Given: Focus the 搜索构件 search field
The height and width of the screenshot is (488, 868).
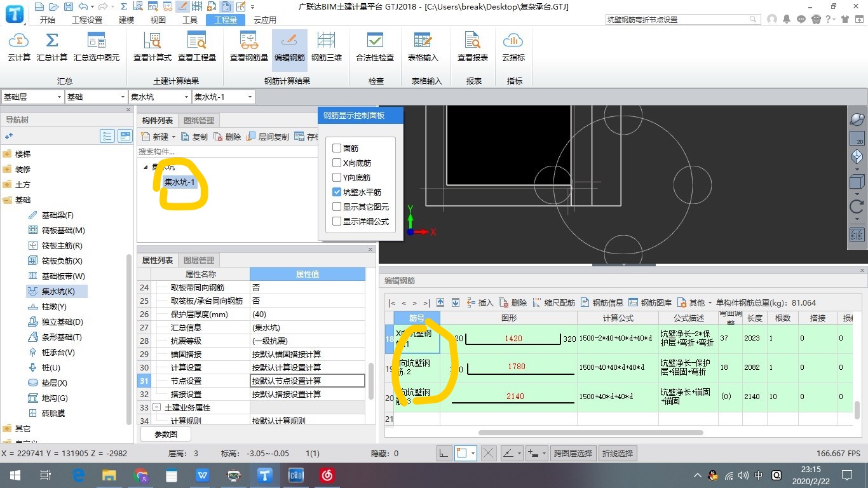Looking at the screenshot, I should pos(227,151).
